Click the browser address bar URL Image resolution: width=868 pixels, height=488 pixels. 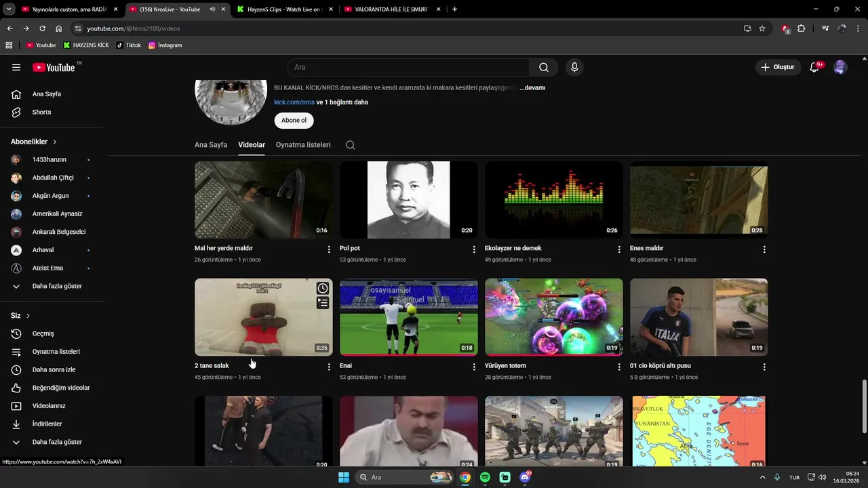[133, 28]
